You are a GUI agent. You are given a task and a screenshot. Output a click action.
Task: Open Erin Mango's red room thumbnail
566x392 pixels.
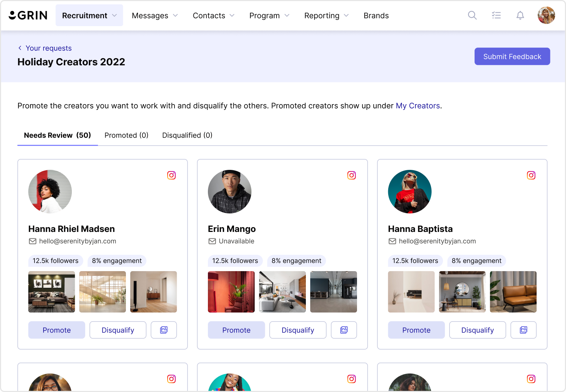[x=231, y=292]
